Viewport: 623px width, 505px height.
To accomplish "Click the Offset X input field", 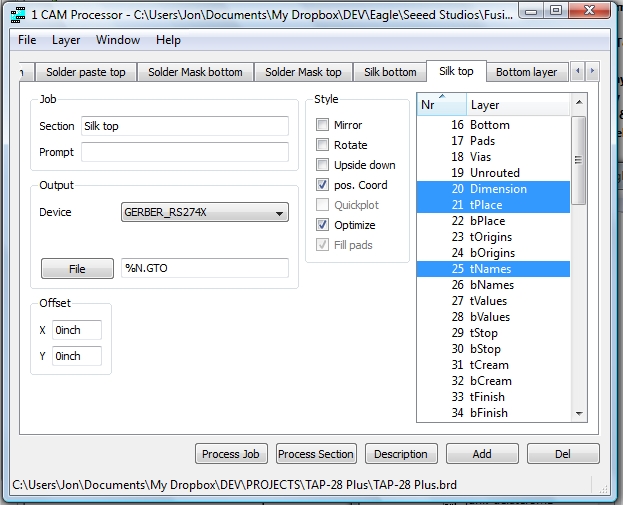I will [77, 330].
